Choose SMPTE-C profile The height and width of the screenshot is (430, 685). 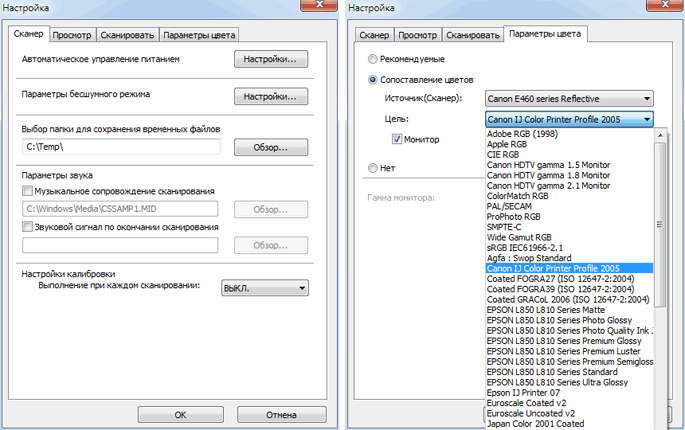tap(570, 227)
